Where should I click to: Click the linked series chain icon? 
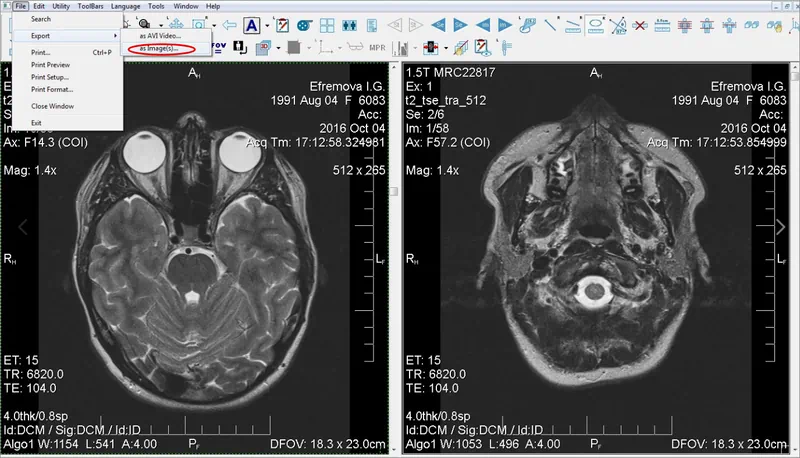[x=752, y=25]
